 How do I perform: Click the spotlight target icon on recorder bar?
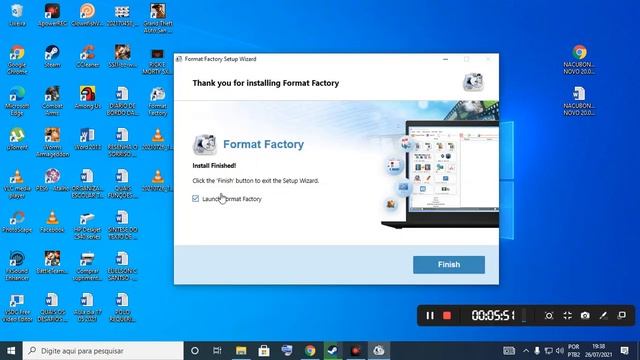point(549,316)
